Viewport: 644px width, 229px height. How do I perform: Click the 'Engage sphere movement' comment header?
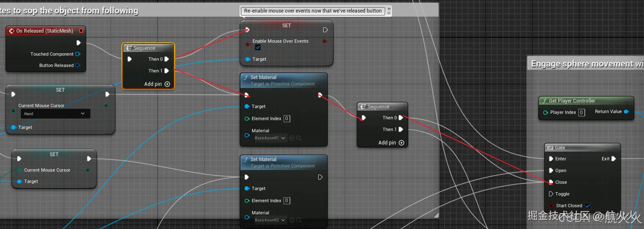point(585,64)
